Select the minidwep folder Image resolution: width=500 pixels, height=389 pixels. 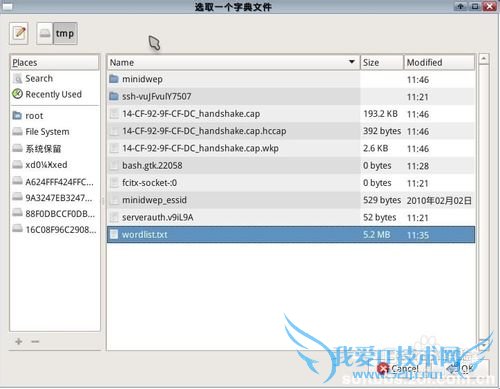tap(291, 79)
